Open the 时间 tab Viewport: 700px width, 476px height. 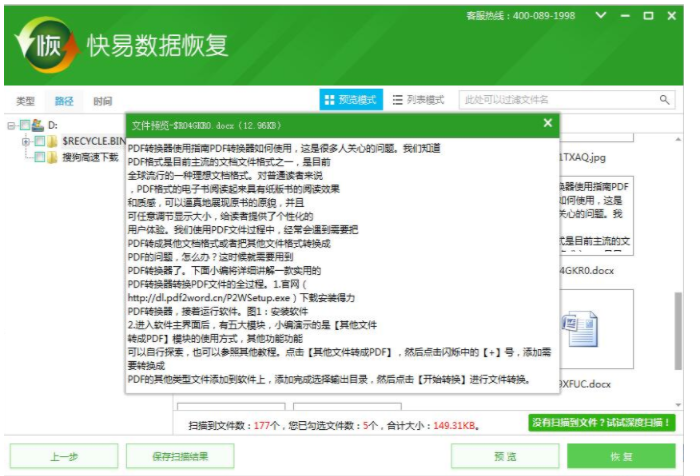pyautogui.click(x=102, y=101)
